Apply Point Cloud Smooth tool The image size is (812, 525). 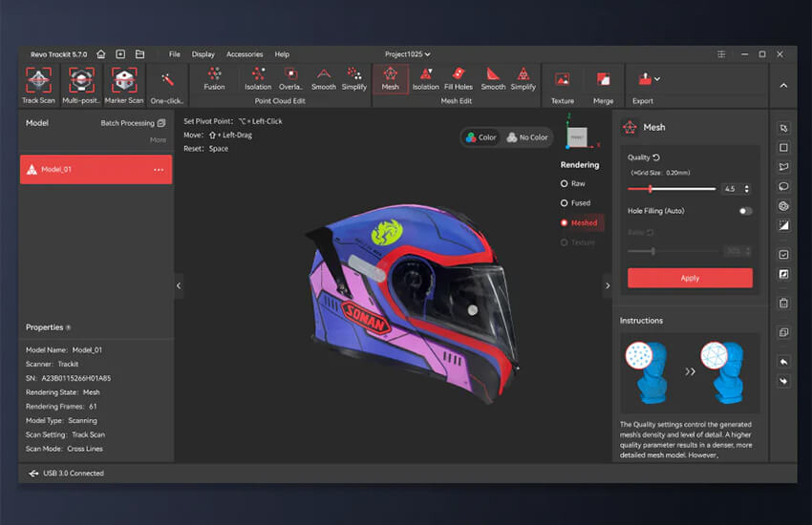coord(324,79)
